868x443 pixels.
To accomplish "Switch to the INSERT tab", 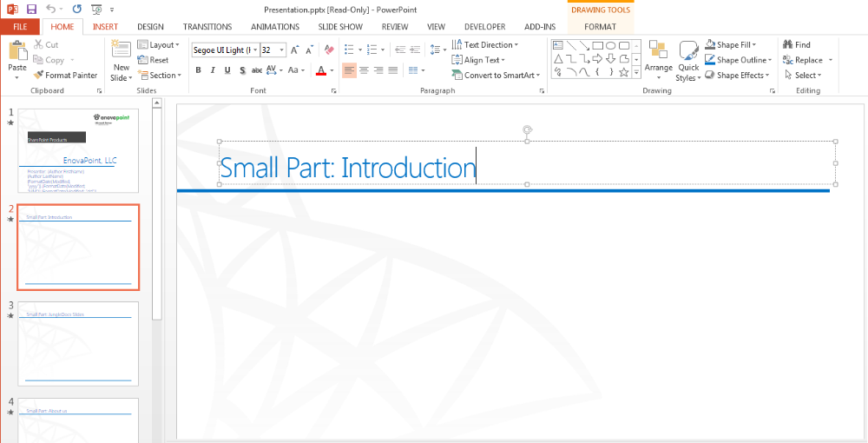I will click(105, 27).
